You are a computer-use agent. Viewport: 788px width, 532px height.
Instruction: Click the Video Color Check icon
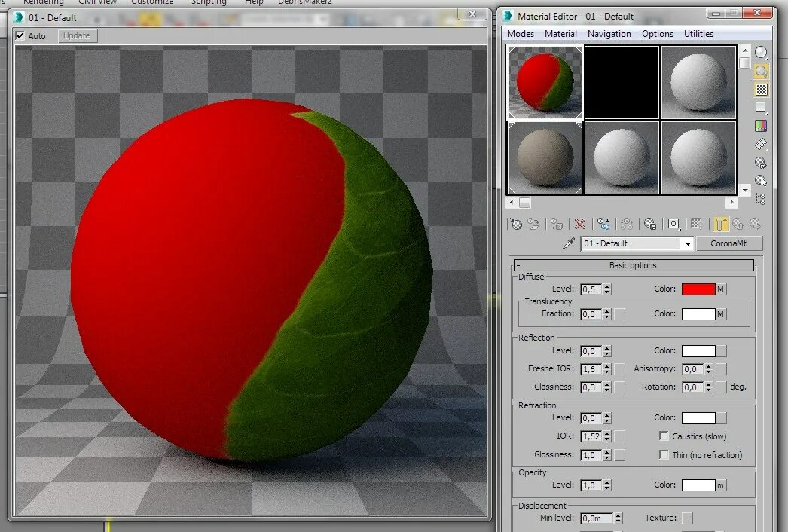(x=762, y=126)
